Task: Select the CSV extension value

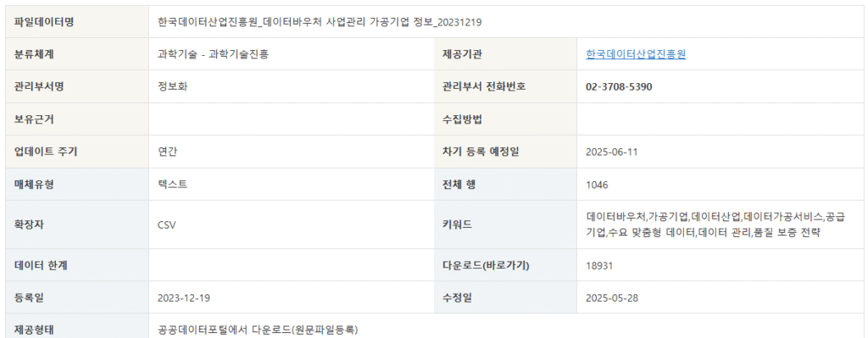Action: coord(167,225)
